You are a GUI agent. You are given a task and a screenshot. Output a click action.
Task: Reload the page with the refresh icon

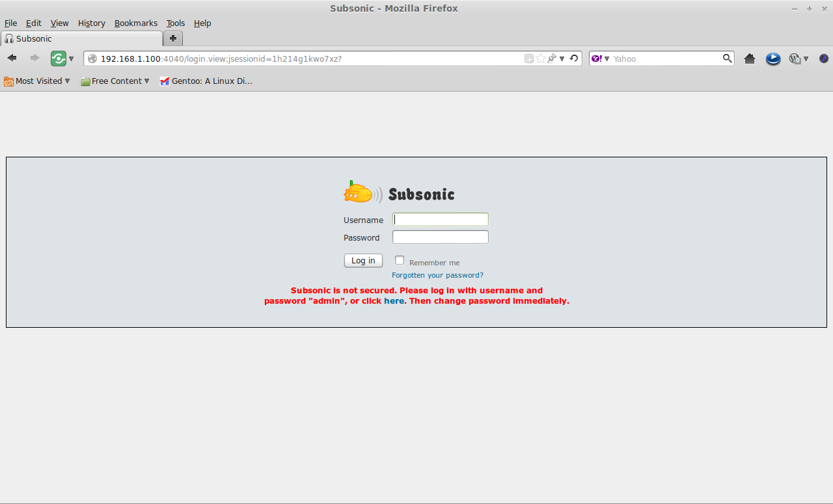[574, 59]
